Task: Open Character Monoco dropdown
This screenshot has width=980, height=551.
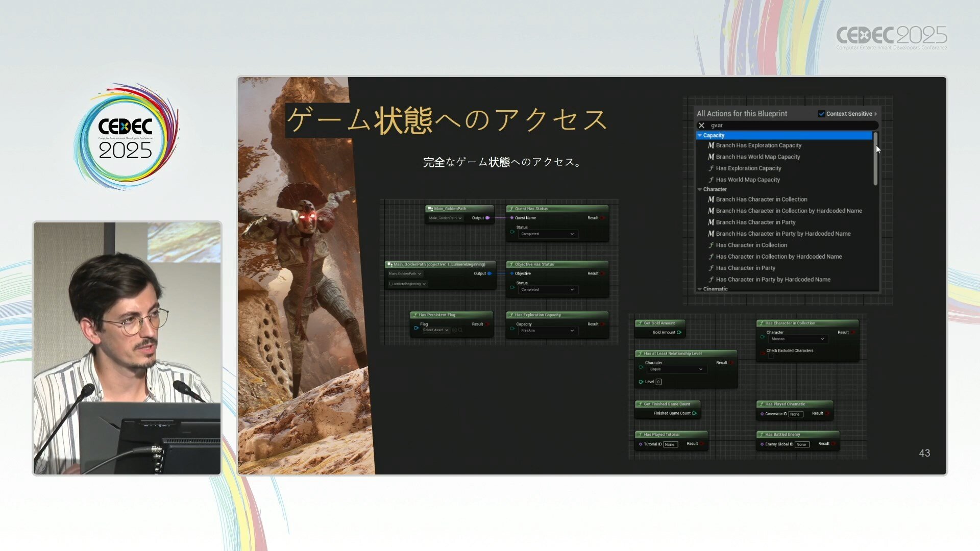Action: point(798,339)
